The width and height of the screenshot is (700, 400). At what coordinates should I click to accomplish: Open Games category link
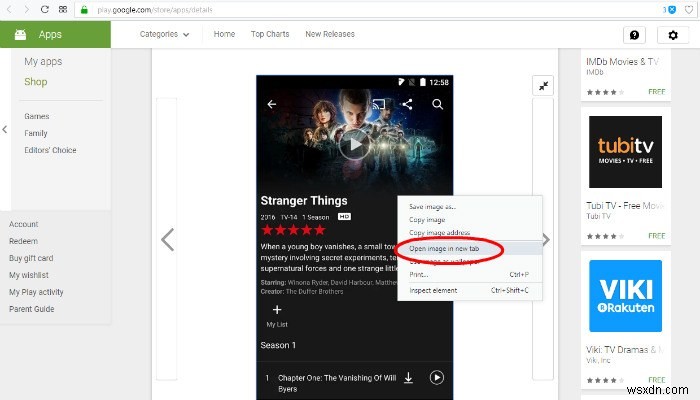point(37,116)
